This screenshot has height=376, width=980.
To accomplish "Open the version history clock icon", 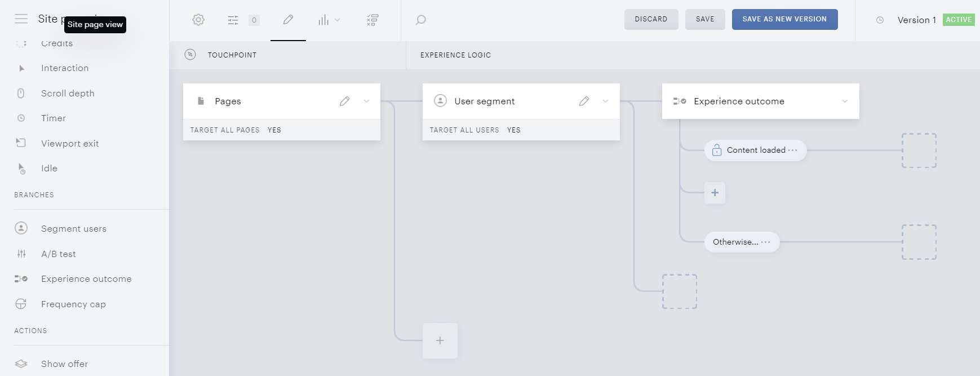I will point(880,20).
